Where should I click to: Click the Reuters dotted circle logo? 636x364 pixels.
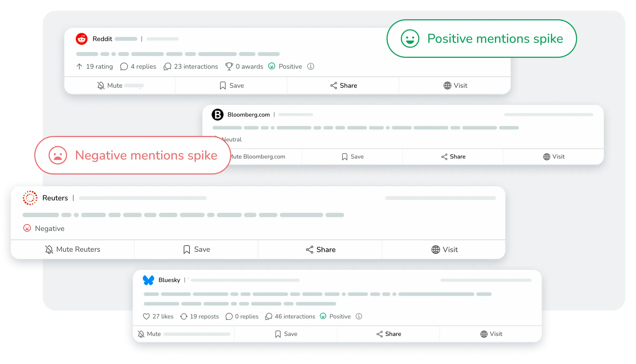tap(30, 198)
